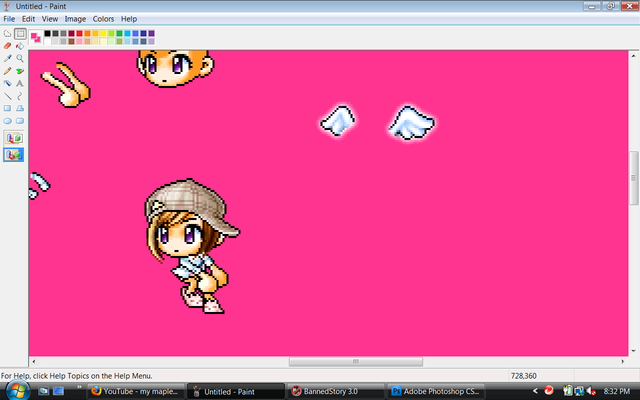Select the purple color in top row
This screenshot has height=400, width=640.
point(151,33)
